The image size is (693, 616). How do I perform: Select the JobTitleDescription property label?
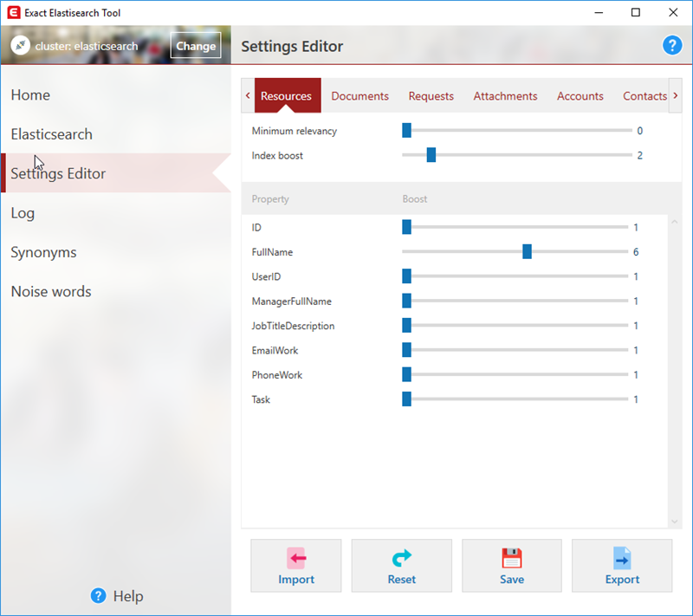[293, 326]
